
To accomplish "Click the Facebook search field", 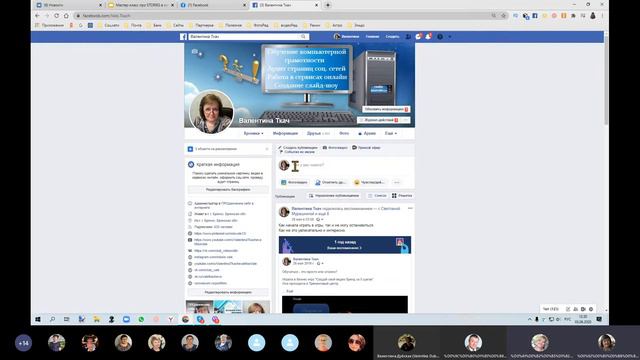I will 244,37.
